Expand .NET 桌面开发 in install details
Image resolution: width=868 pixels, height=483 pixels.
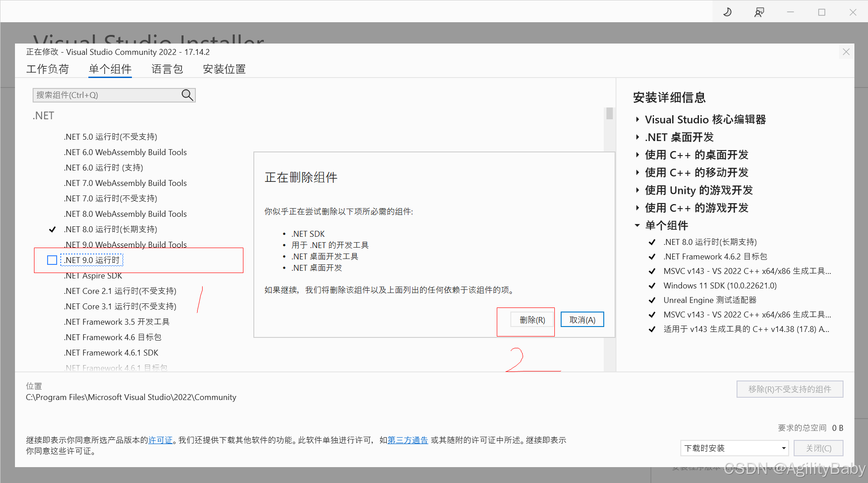(637, 137)
